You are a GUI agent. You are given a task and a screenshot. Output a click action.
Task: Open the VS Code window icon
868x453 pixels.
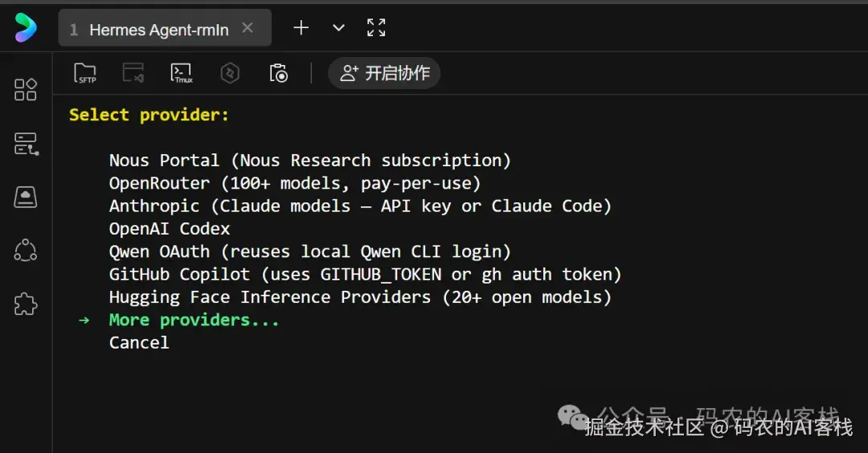click(133, 74)
